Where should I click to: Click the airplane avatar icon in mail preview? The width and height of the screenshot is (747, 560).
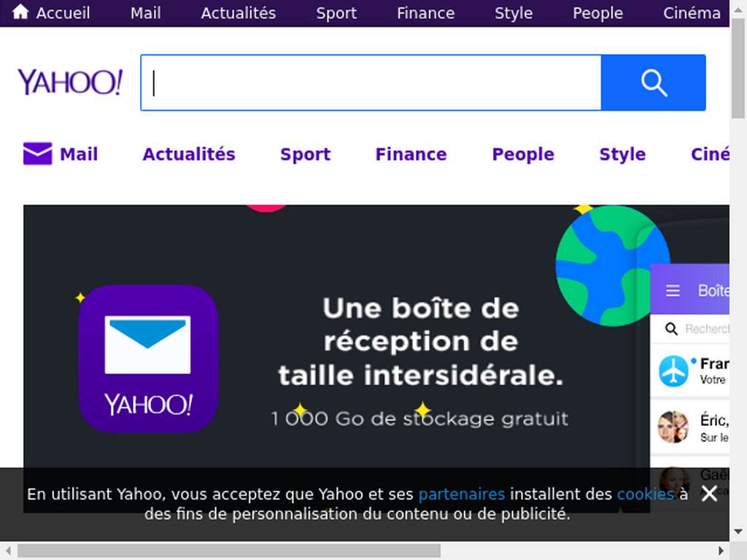coord(673,371)
